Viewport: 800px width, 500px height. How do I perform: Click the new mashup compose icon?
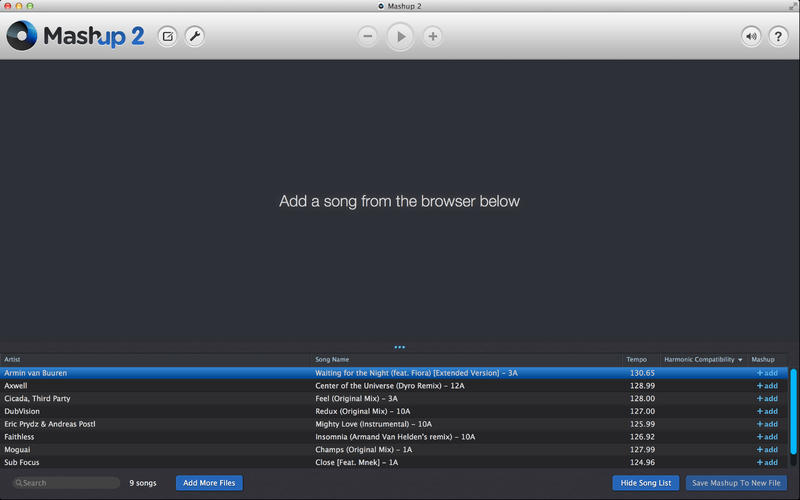coord(167,36)
